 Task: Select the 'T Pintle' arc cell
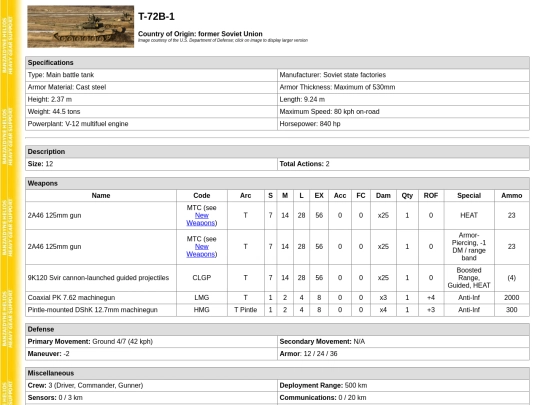click(x=246, y=310)
